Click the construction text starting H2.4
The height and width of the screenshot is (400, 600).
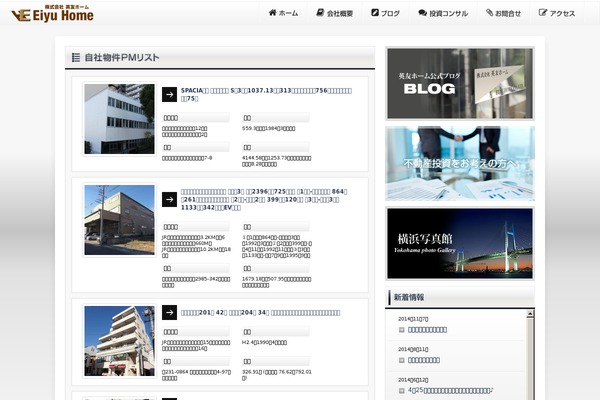[x=264, y=343]
